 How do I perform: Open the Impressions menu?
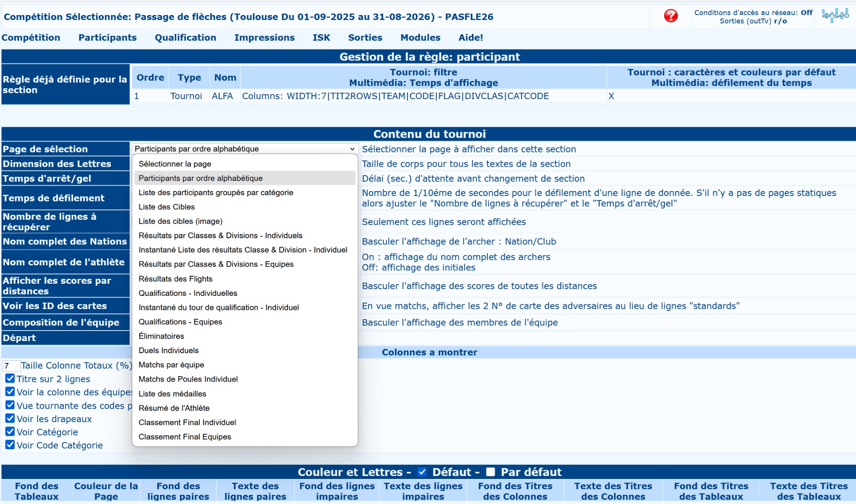264,38
